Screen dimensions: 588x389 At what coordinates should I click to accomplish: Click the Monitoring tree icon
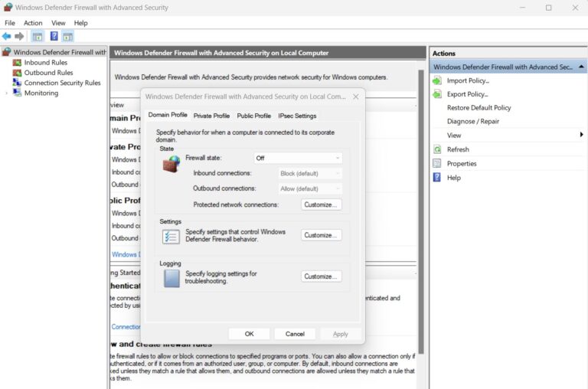(17, 93)
